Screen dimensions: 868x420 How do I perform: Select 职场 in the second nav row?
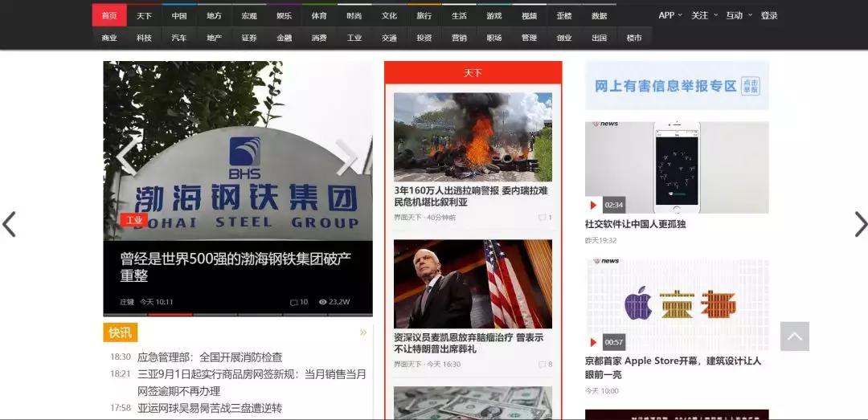pos(494,38)
